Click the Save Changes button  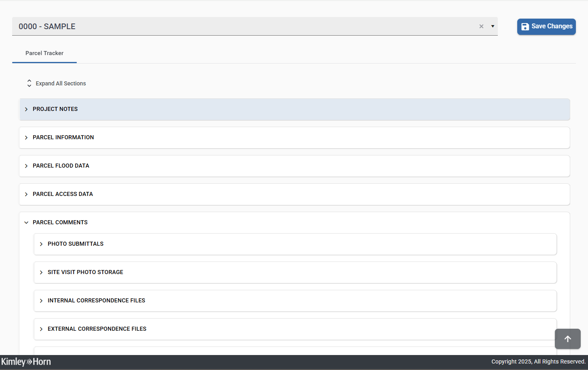[546, 27]
